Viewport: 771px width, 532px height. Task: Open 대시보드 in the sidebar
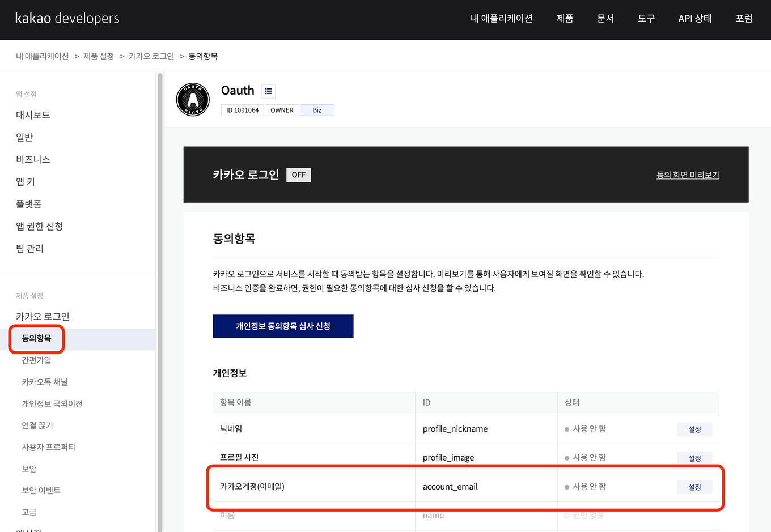point(33,115)
